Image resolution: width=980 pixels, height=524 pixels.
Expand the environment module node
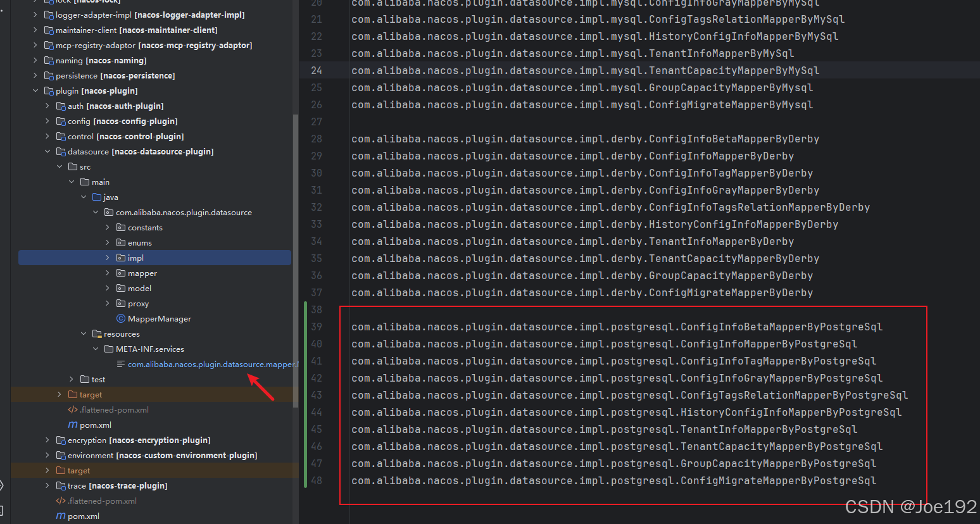tap(47, 455)
